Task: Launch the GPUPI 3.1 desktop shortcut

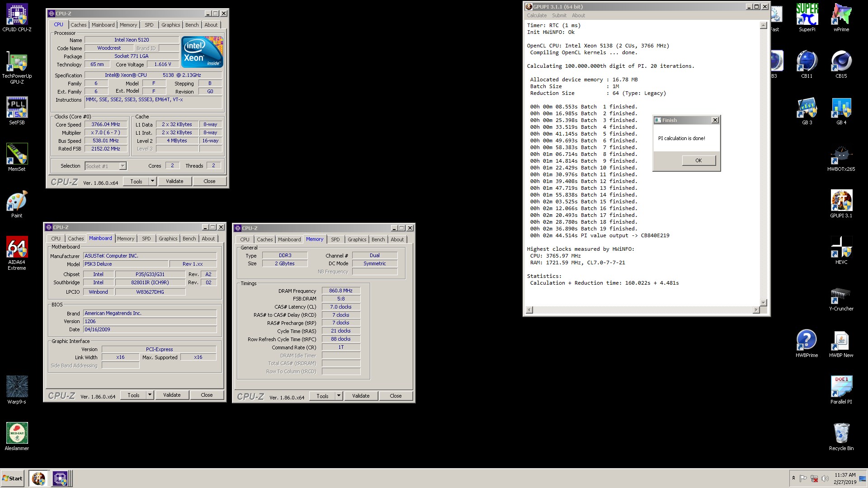Action: click(x=841, y=204)
